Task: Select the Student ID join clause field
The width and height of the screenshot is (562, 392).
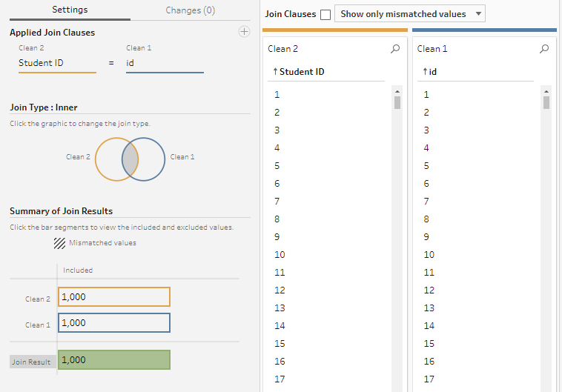Action: pyautogui.click(x=57, y=64)
